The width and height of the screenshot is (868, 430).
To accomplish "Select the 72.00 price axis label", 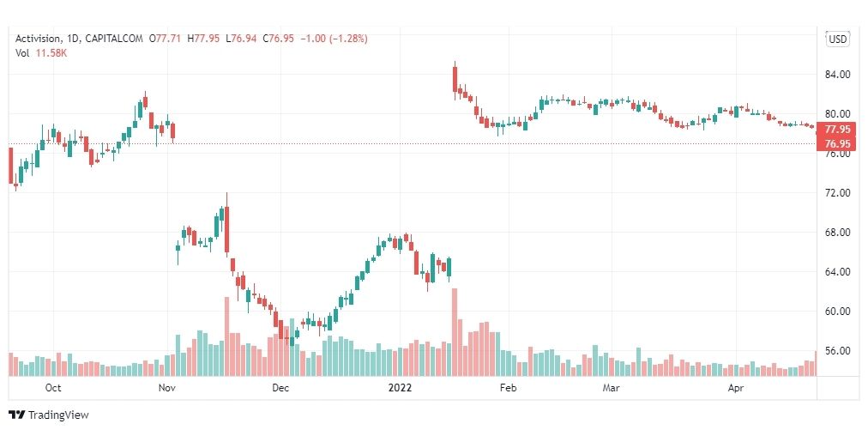I will click(836, 193).
